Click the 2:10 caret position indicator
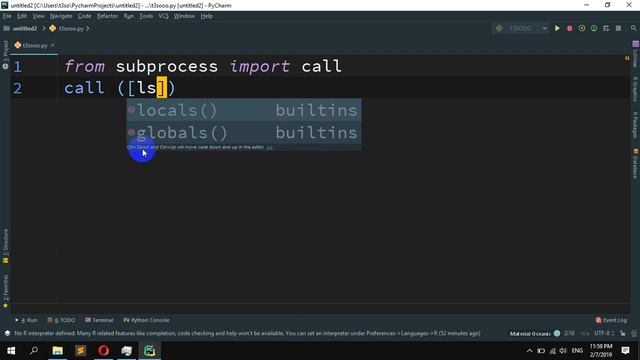The image size is (640, 360). (569, 333)
